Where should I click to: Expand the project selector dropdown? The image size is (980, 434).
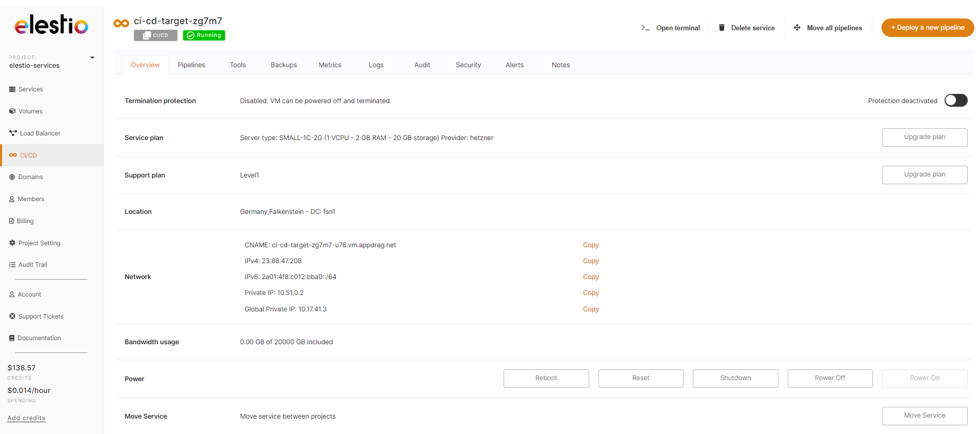[x=92, y=57]
